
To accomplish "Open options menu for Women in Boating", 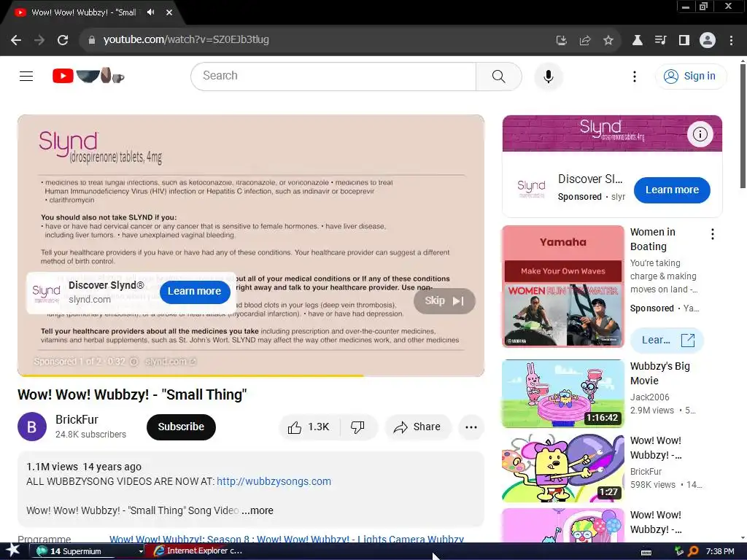I will (x=712, y=234).
